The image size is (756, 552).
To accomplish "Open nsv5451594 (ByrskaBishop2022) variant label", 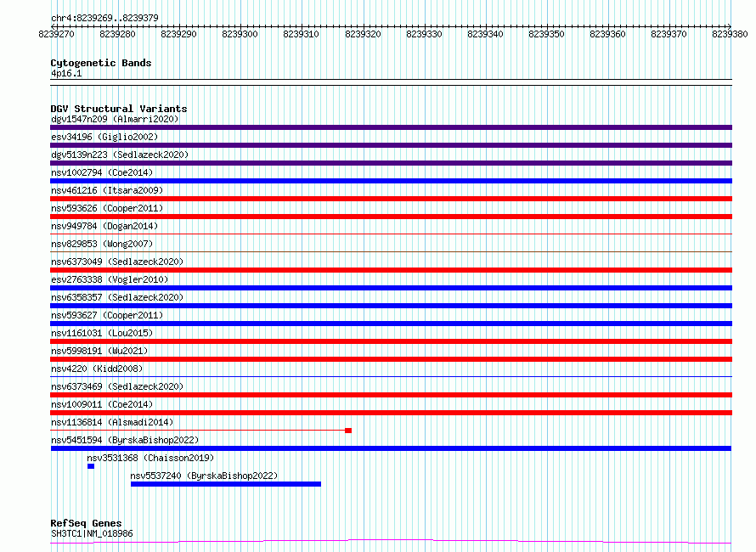I will (125, 440).
